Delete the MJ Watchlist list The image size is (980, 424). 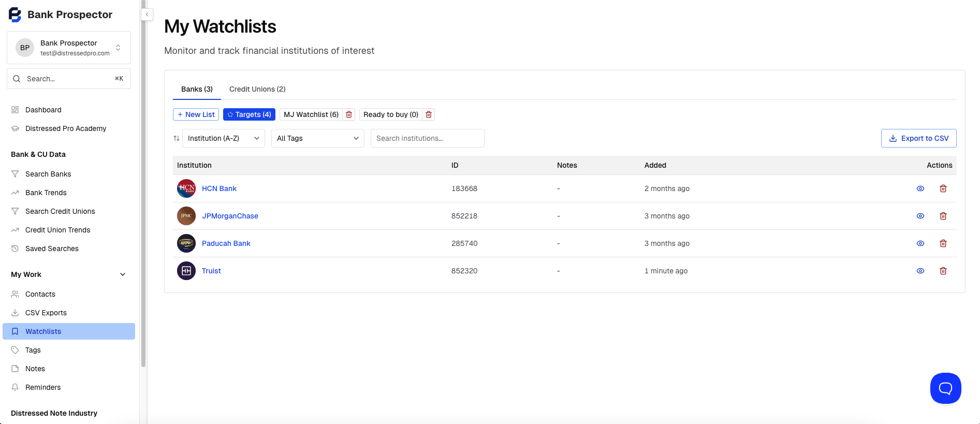coord(349,114)
